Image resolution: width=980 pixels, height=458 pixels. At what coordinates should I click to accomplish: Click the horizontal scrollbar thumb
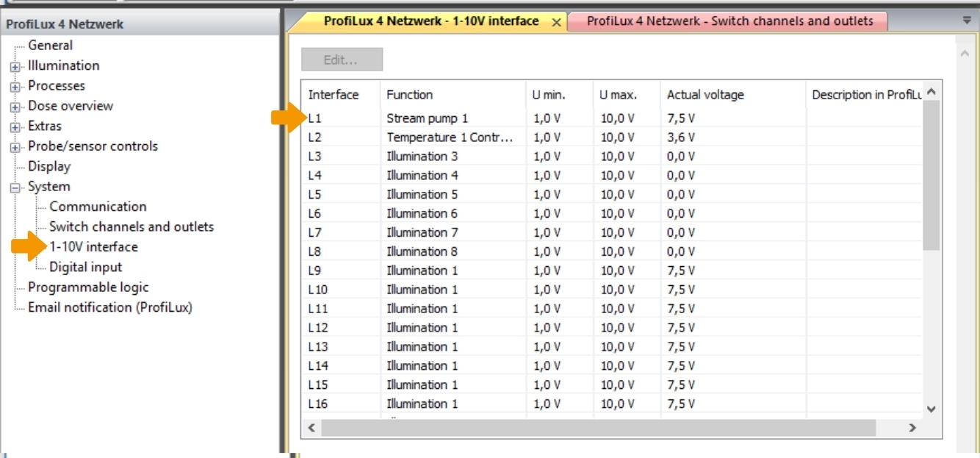pos(599,427)
